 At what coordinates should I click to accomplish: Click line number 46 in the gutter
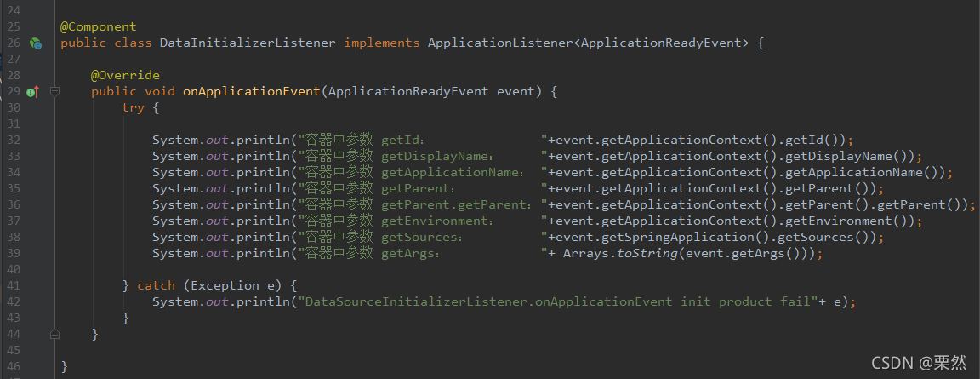tap(13, 366)
